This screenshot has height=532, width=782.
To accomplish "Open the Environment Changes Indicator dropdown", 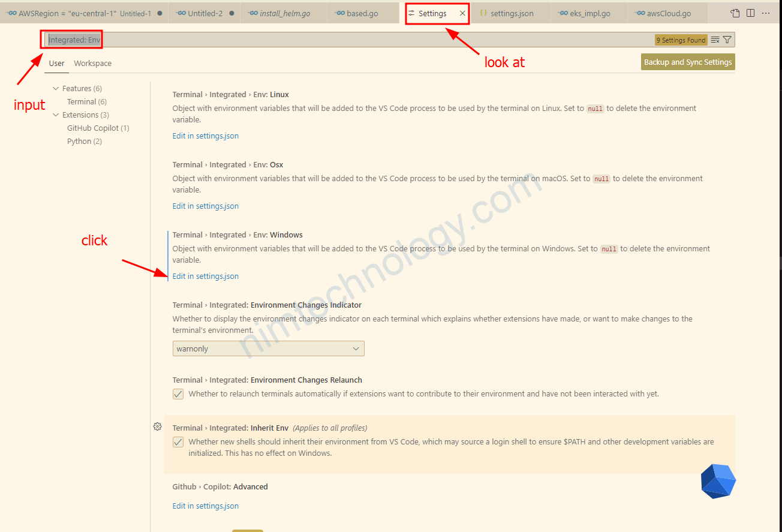I will [x=268, y=348].
